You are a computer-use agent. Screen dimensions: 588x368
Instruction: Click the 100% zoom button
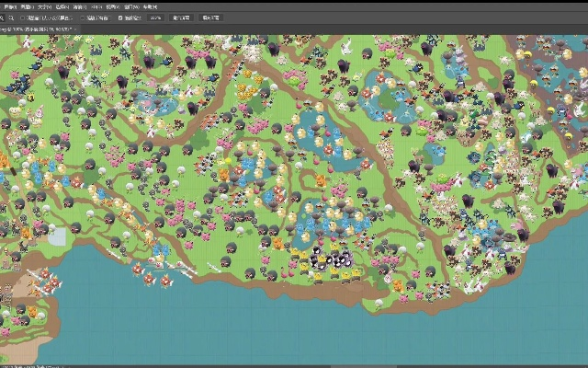coord(155,17)
